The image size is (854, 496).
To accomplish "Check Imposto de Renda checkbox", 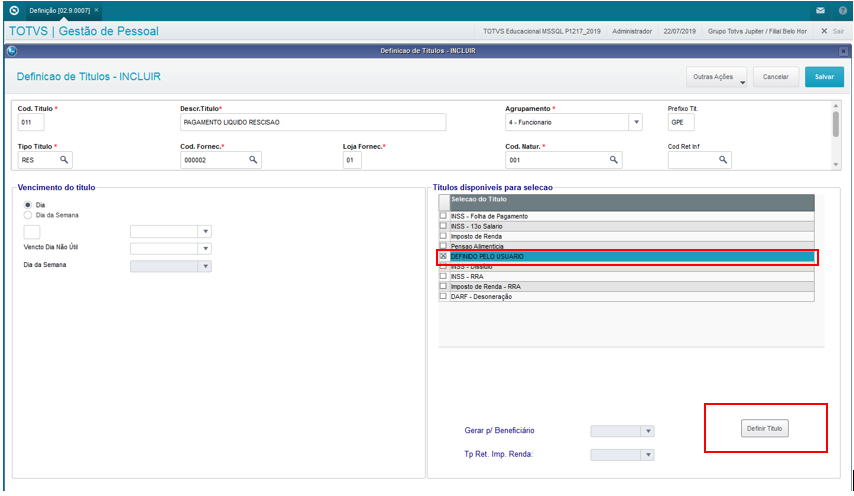I will click(x=443, y=236).
